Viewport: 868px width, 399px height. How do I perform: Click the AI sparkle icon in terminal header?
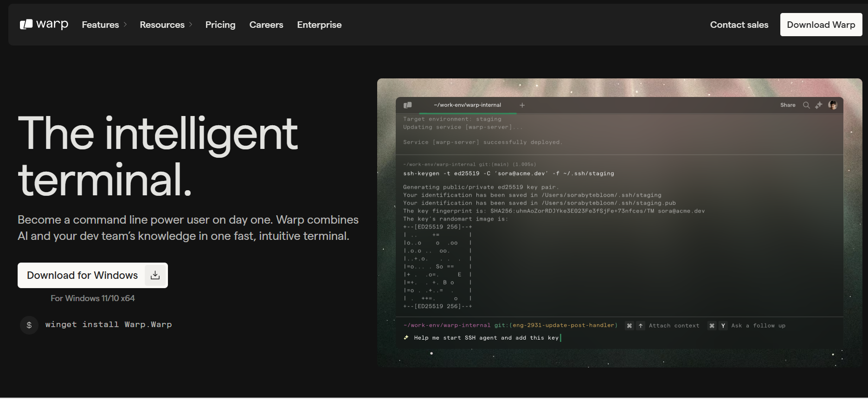click(819, 105)
